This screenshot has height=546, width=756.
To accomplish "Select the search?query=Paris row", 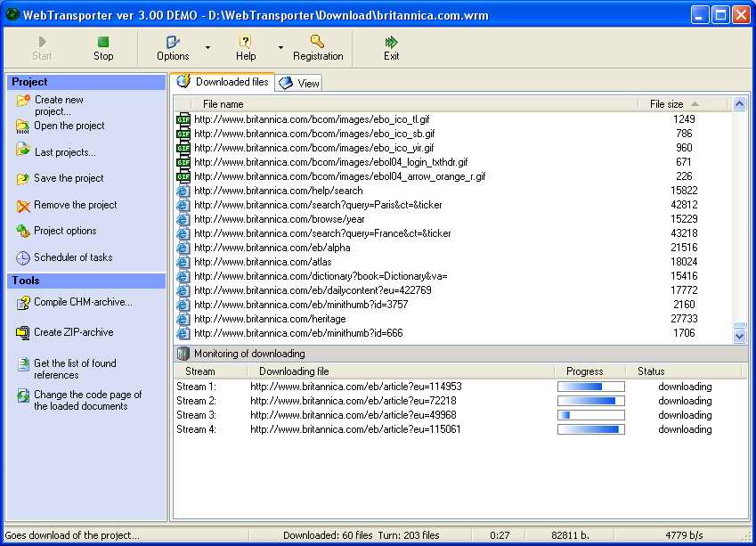I will point(452,205).
